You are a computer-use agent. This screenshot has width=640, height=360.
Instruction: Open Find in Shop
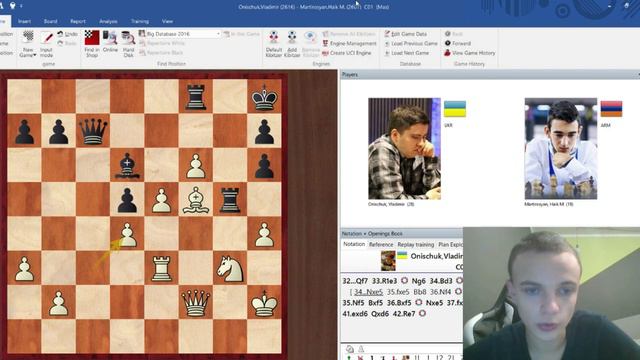(x=92, y=44)
